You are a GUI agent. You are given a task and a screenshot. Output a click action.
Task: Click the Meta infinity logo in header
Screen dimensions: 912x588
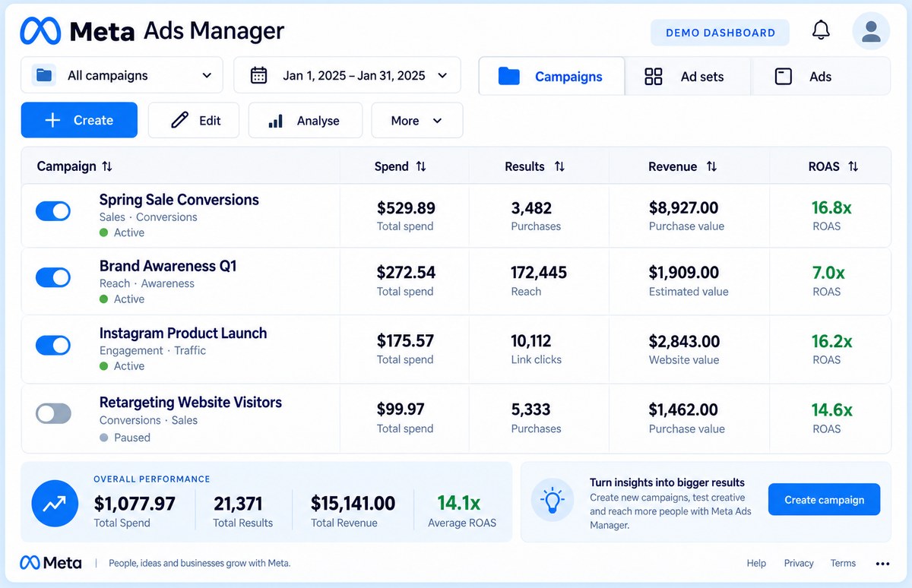40,31
